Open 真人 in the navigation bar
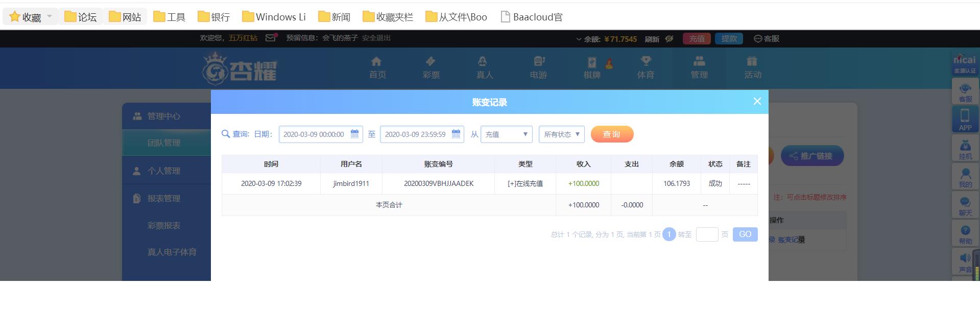This screenshot has height=331, width=980. point(484,68)
